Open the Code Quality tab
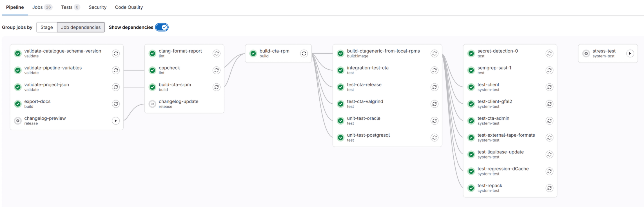Screen dimensions: 644x207 click(129, 7)
